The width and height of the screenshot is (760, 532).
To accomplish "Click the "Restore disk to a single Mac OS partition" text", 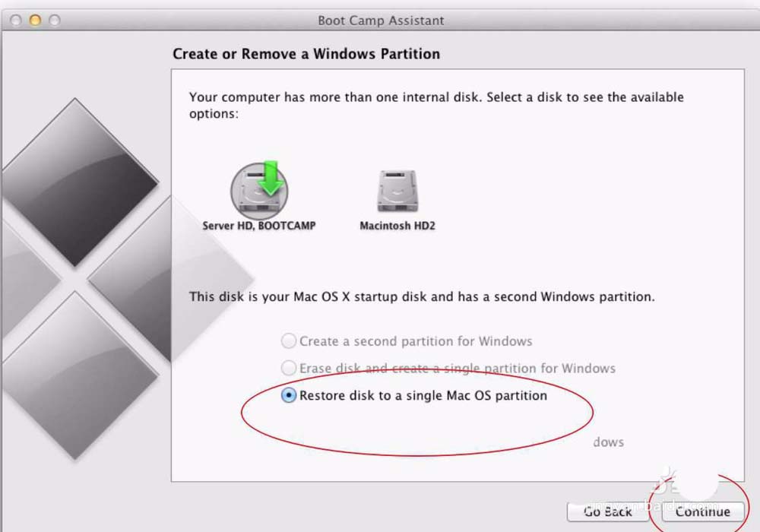I will tap(423, 395).
